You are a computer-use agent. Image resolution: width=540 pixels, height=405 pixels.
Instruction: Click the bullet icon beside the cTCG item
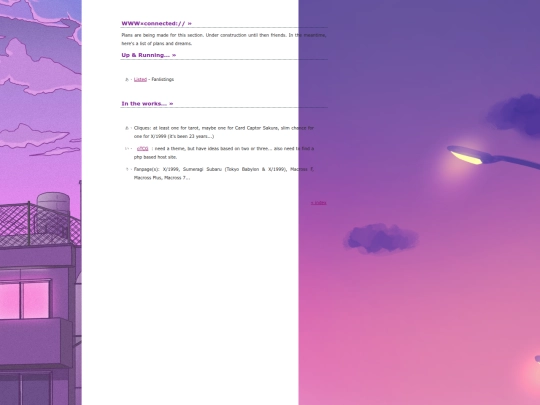click(127, 149)
